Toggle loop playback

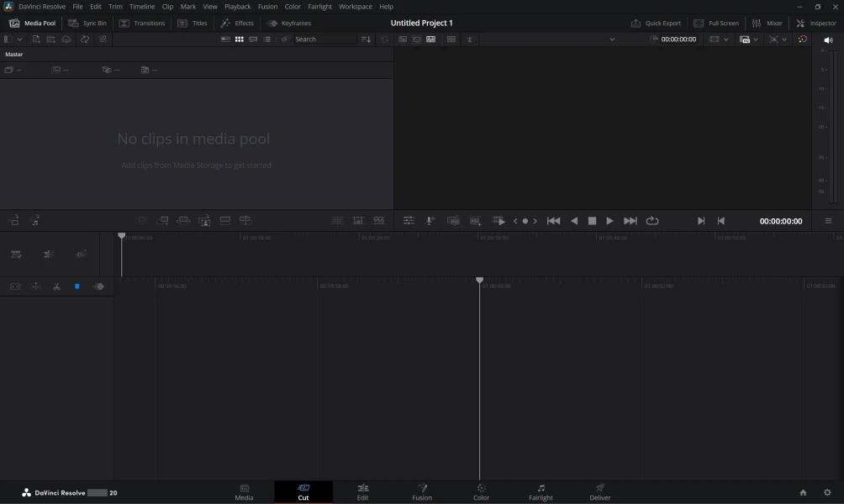pyautogui.click(x=652, y=221)
